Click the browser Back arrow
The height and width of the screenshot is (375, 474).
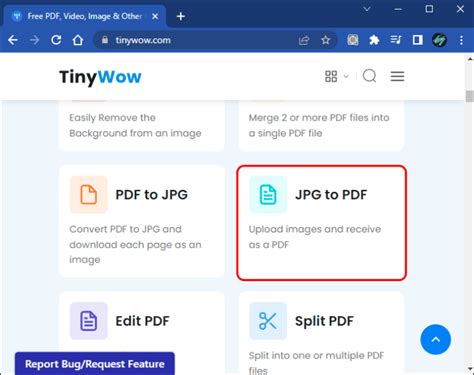(13, 40)
